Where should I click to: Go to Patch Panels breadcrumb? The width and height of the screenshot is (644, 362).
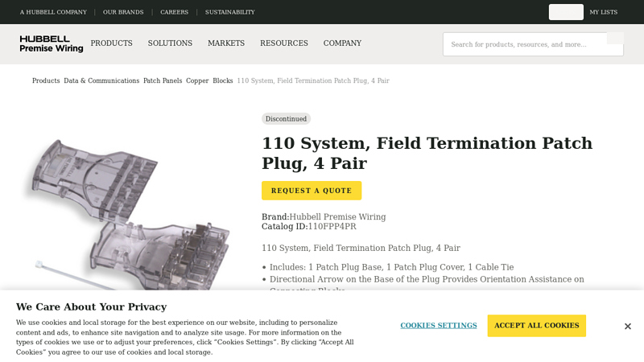pyautogui.click(x=163, y=80)
